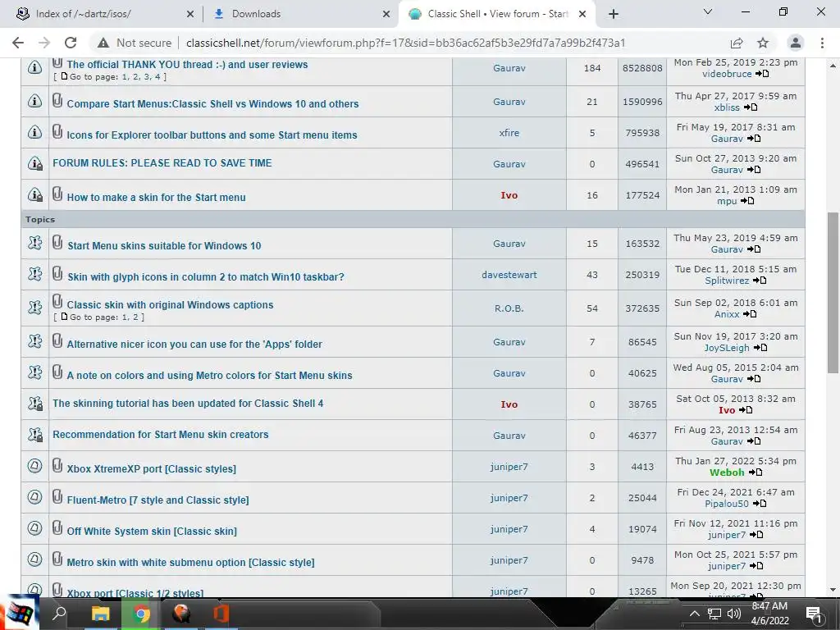
Task: Open the volume speaker icon in tray
Action: [734, 614]
